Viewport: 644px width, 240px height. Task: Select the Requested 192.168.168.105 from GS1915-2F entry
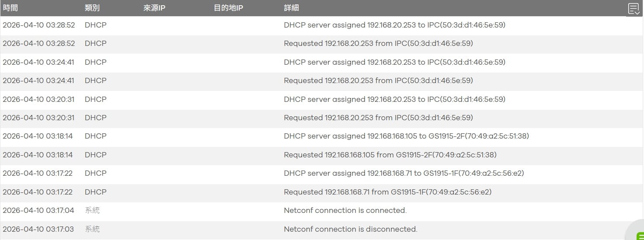click(322, 155)
